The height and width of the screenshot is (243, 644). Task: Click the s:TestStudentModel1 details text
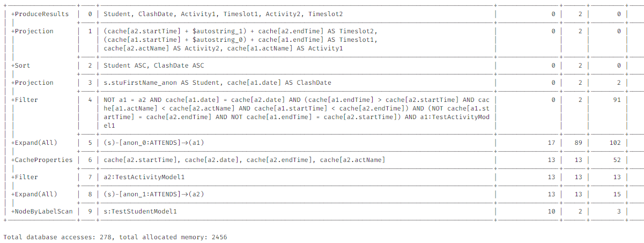tap(140, 211)
